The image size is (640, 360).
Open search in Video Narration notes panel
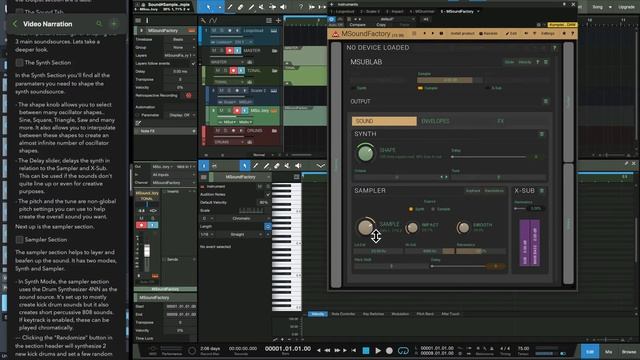(99, 24)
